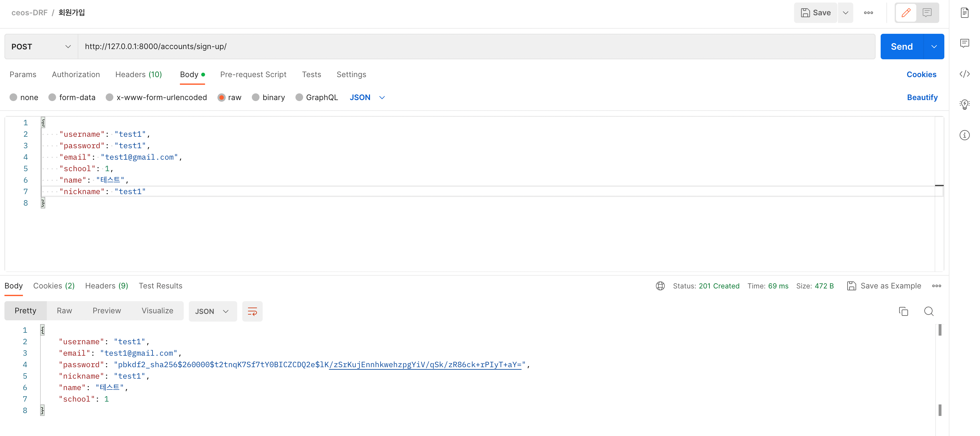This screenshot has height=436, width=980.
Task: Click the Save button
Action: tap(815, 12)
